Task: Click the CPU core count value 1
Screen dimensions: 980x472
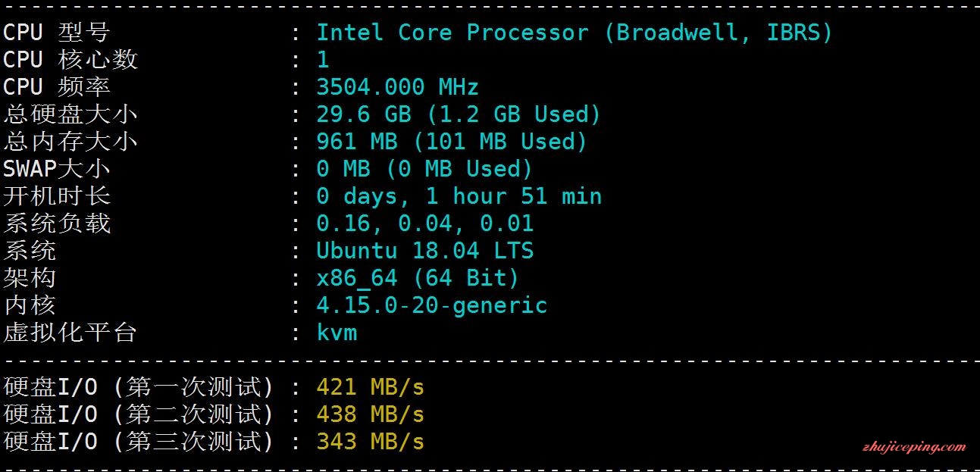Action: (324, 60)
